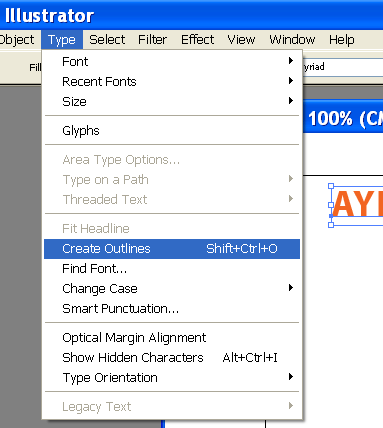
Task: Select Create Outlines menu entry
Action: pyautogui.click(x=172, y=249)
